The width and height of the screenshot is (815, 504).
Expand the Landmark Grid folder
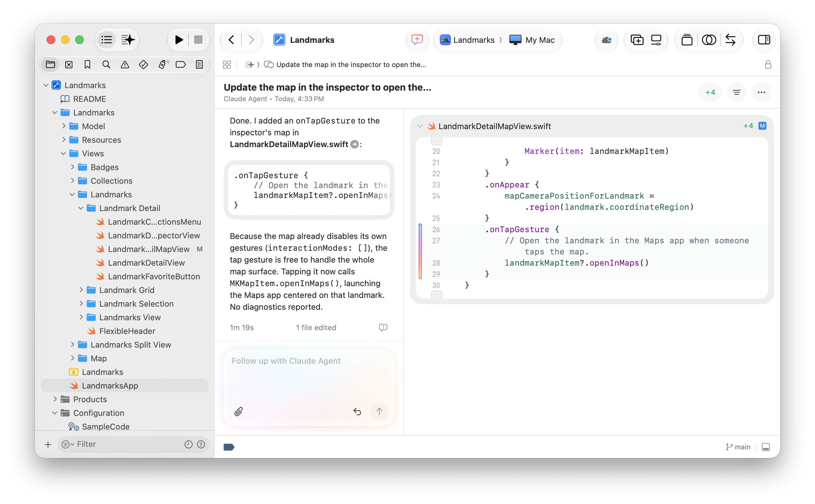coord(81,290)
